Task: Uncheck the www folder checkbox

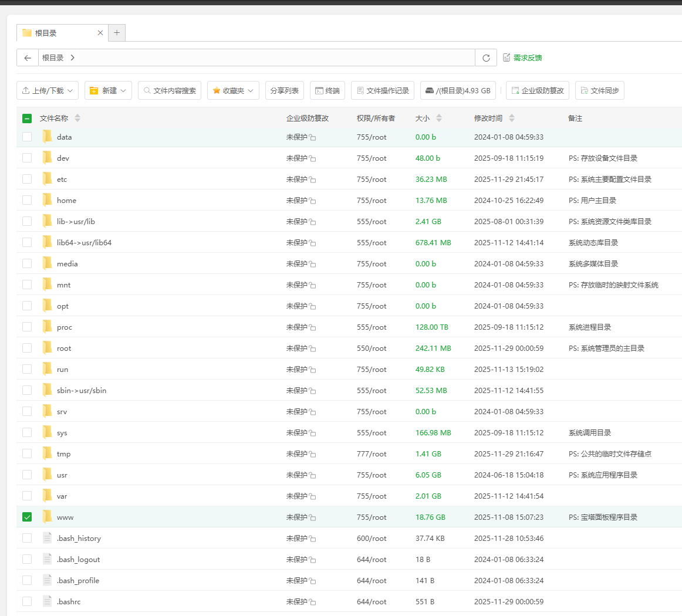Action: point(27,517)
